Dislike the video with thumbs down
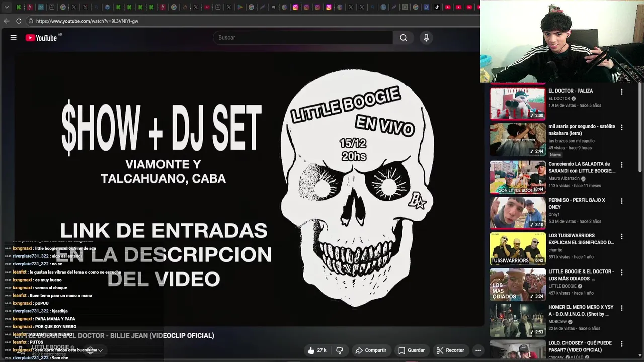The width and height of the screenshot is (644, 362). [340, 350]
